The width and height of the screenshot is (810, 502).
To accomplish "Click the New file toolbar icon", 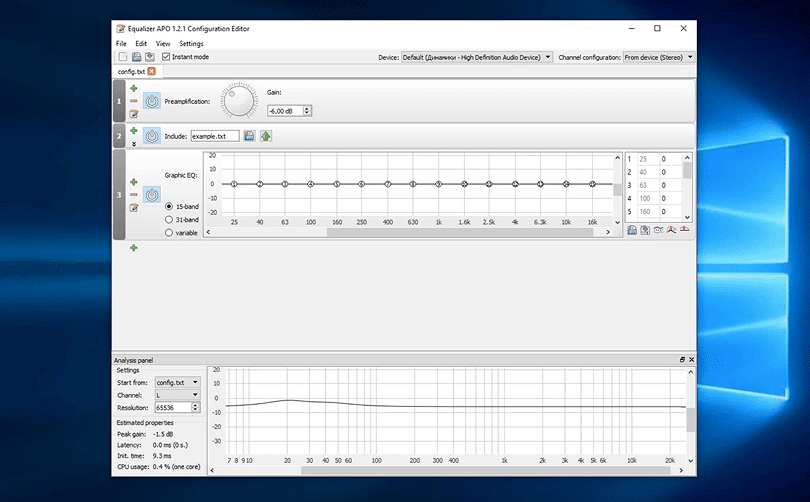I will click(121, 57).
